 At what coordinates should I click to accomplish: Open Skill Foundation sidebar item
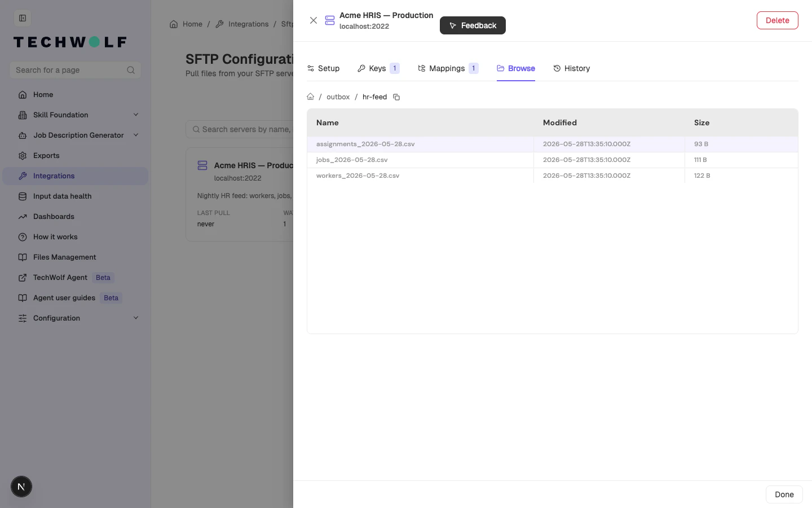tap(75, 115)
